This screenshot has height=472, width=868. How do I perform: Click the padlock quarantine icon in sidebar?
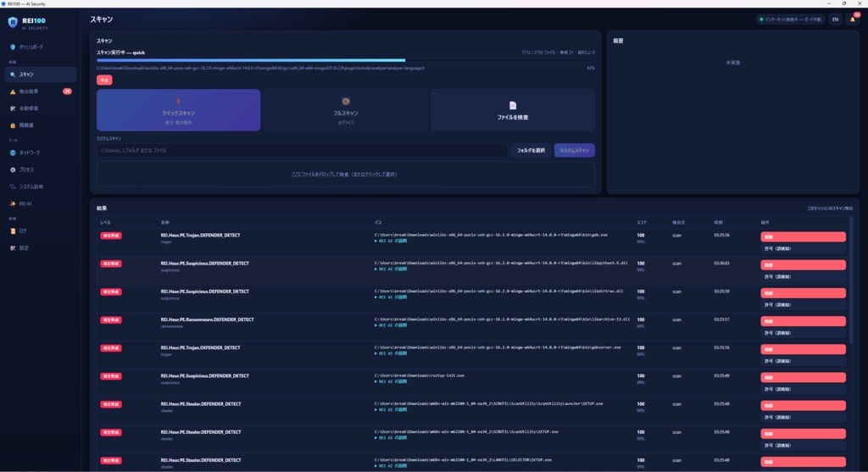coord(13,125)
